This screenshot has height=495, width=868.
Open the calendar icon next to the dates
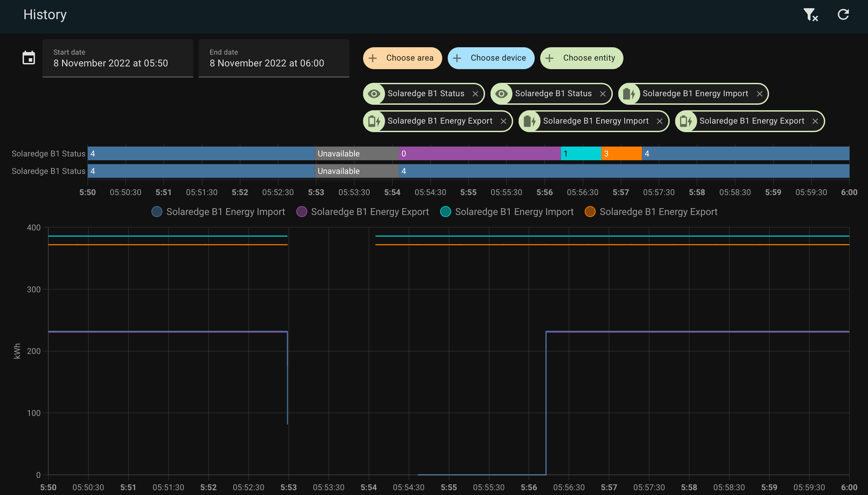[29, 58]
